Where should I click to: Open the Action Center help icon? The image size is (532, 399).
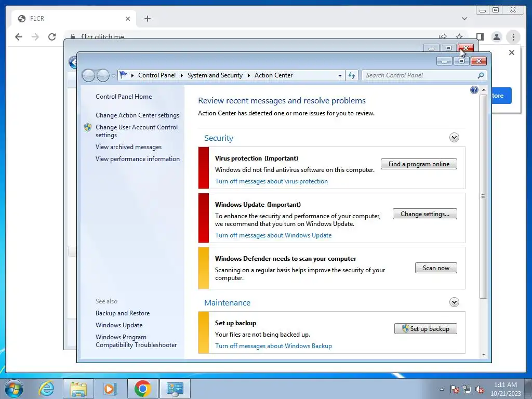pos(474,90)
